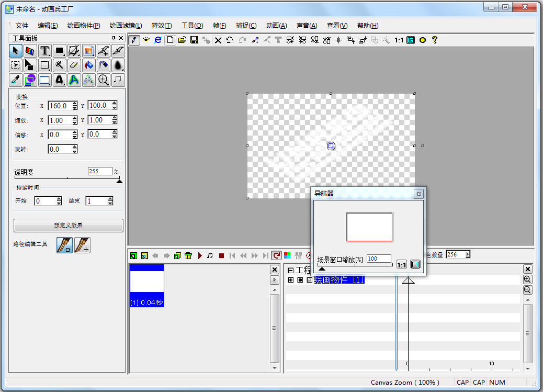Viewport: 543px width, 392px height.
Task: Click the open folder icon in the toolbar
Action: point(182,40)
